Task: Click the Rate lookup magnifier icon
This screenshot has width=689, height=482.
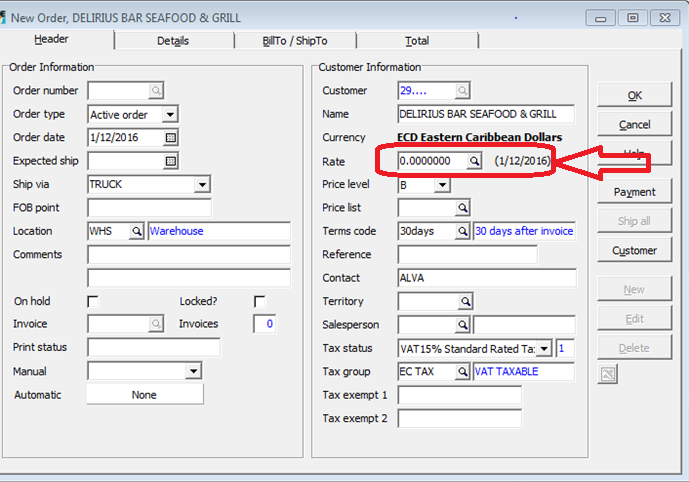Action: pyautogui.click(x=475, y=161)
